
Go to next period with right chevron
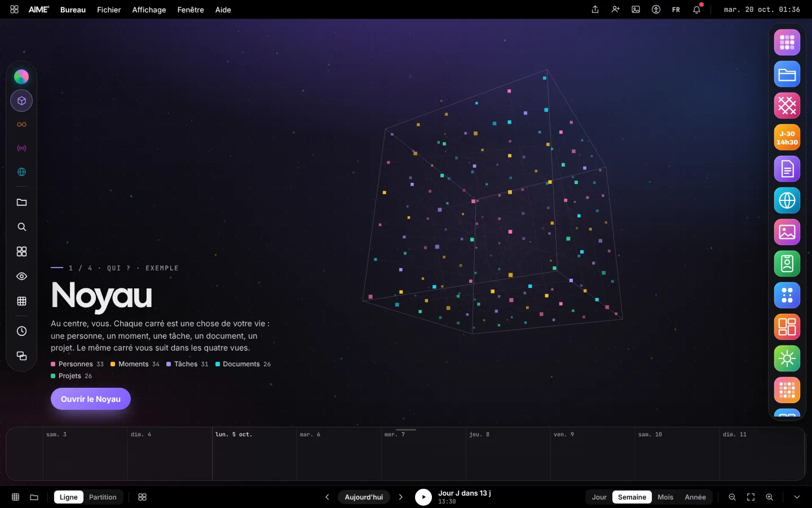401,497
